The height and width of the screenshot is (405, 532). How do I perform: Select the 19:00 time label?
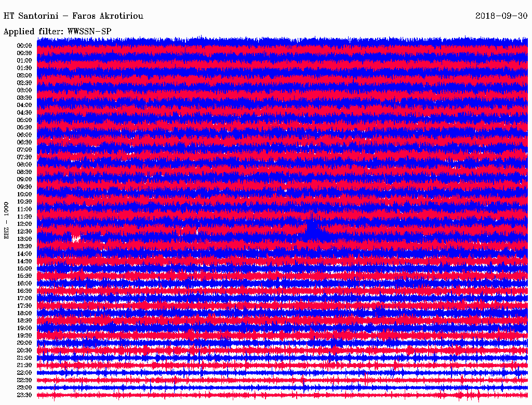[x=24, y=328]
